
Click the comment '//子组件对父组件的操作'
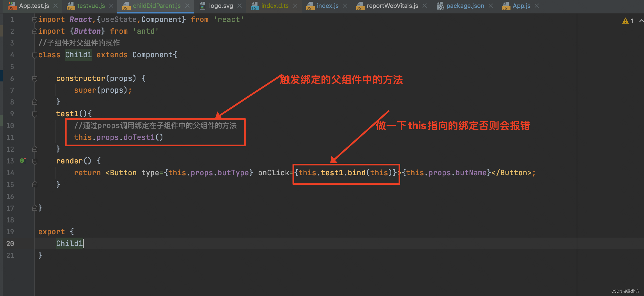click(x=79, y=43)
